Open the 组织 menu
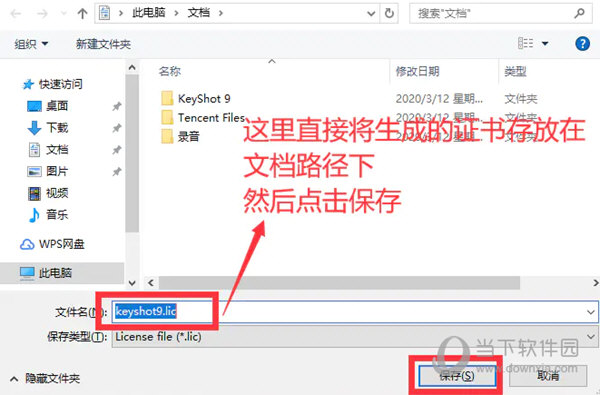Viewport: 600px width, 395px height. tap(31, 44)
